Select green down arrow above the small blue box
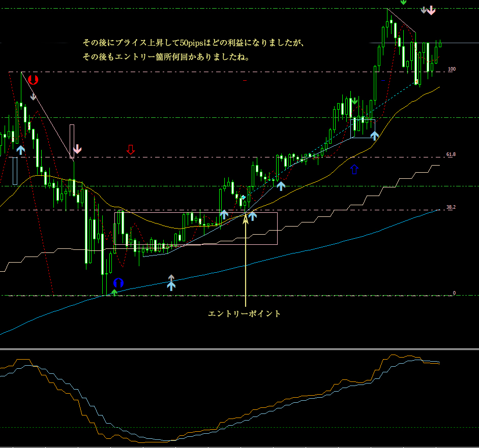 pos(354,101)
